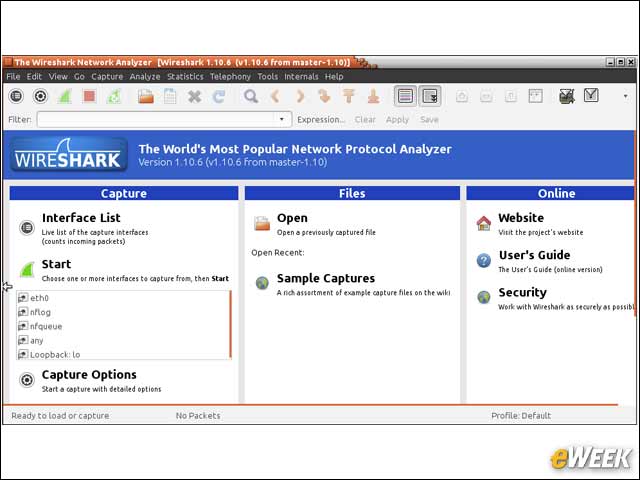Toggle packet list colorization
Viewport: 640px width, 480px height.
[405, 96]
